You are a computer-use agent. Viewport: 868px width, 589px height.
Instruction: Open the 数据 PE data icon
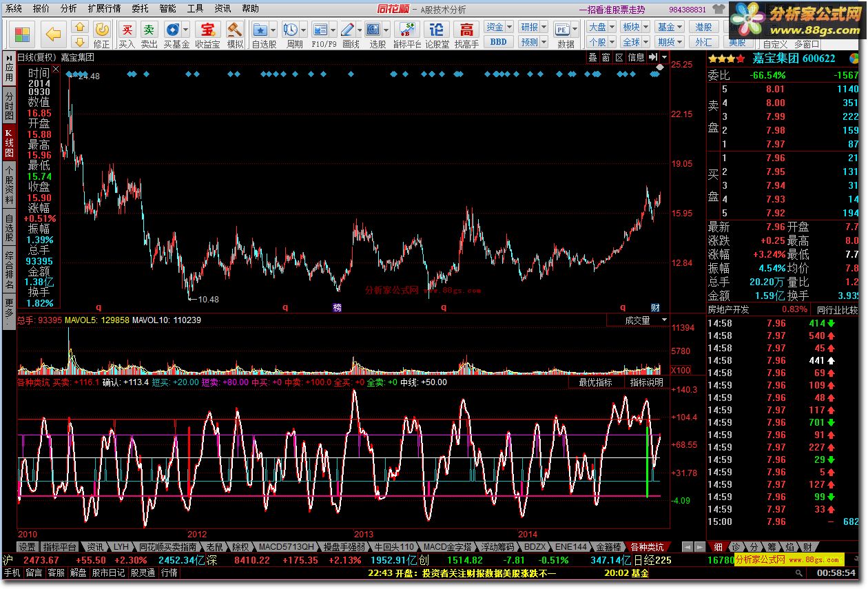[x=562, y=30]
